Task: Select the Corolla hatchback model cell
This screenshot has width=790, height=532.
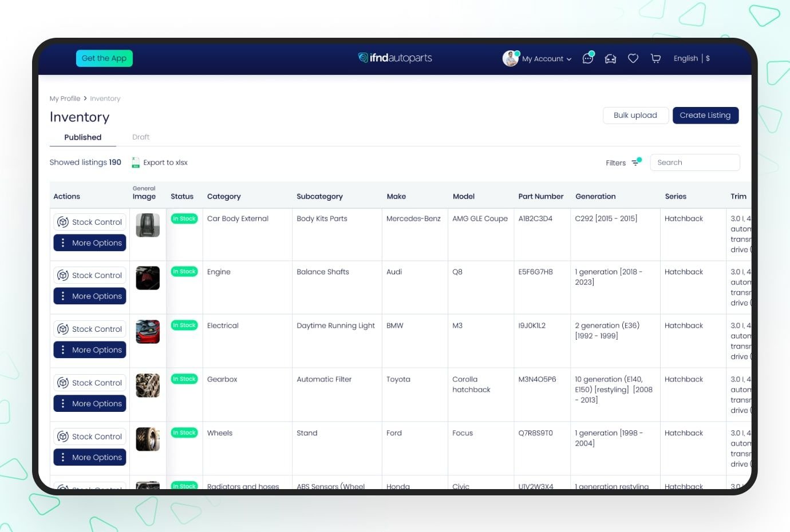Action: point(471,384)
